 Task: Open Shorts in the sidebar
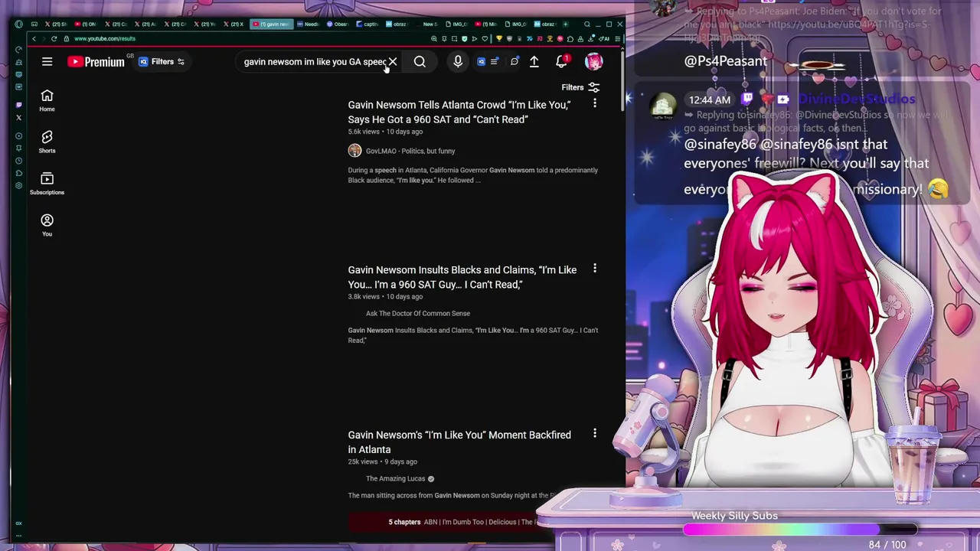point(47,142)
